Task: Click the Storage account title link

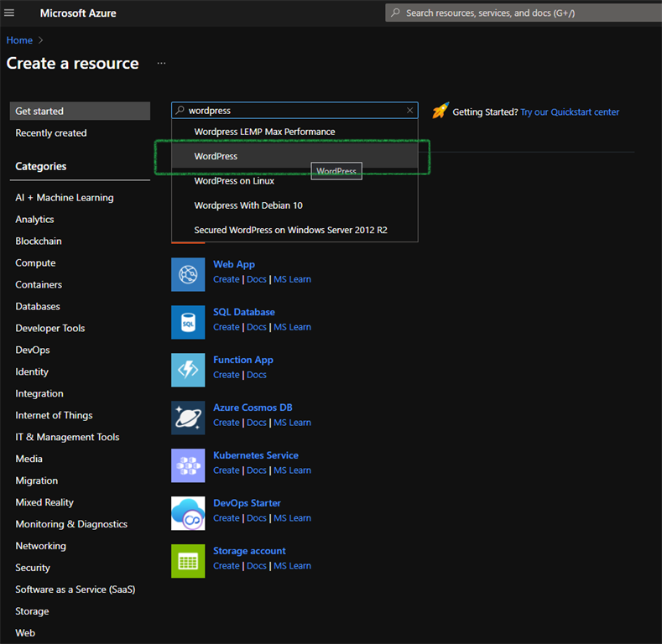Action: point(249,550)
